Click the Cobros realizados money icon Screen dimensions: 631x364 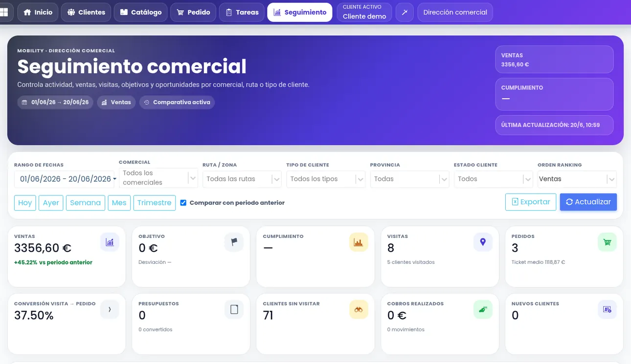pos(483,310)
